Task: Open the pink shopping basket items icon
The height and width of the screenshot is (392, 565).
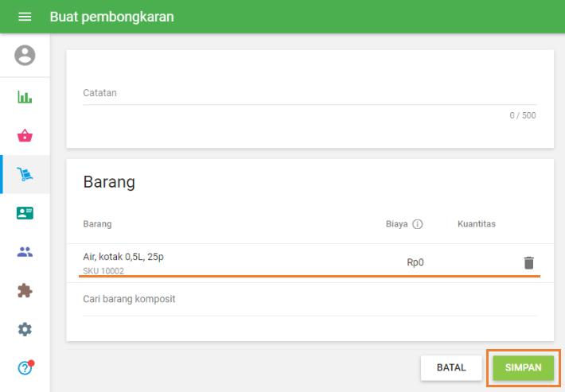Action: point(25,135)
